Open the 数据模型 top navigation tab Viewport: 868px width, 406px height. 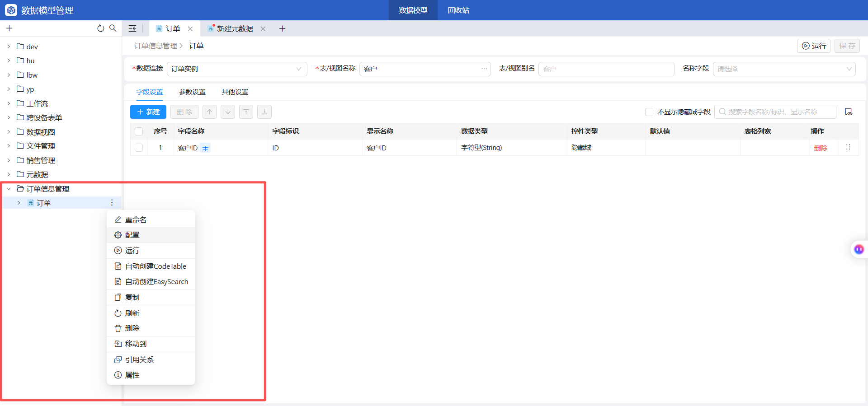[413, 10]
